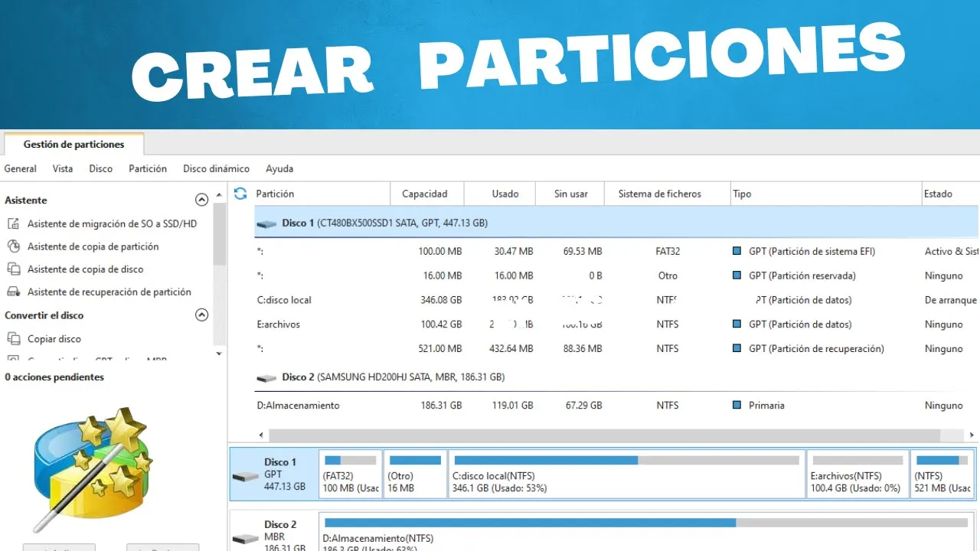Click Copiar disco link

click(54, 338)
